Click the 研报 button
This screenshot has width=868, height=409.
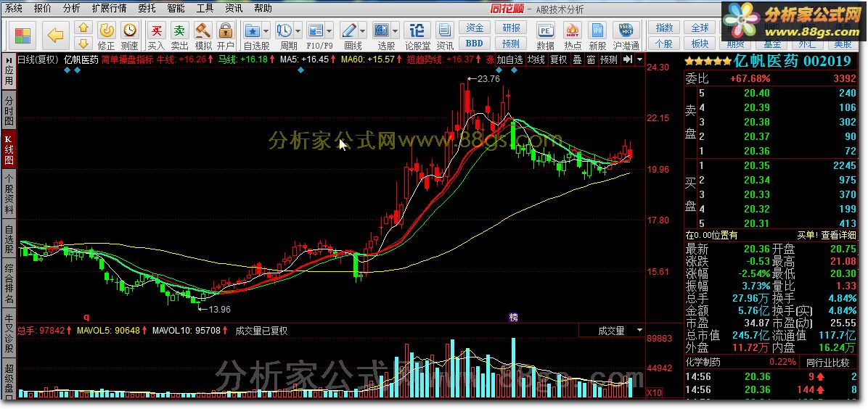tap(511, 28)
